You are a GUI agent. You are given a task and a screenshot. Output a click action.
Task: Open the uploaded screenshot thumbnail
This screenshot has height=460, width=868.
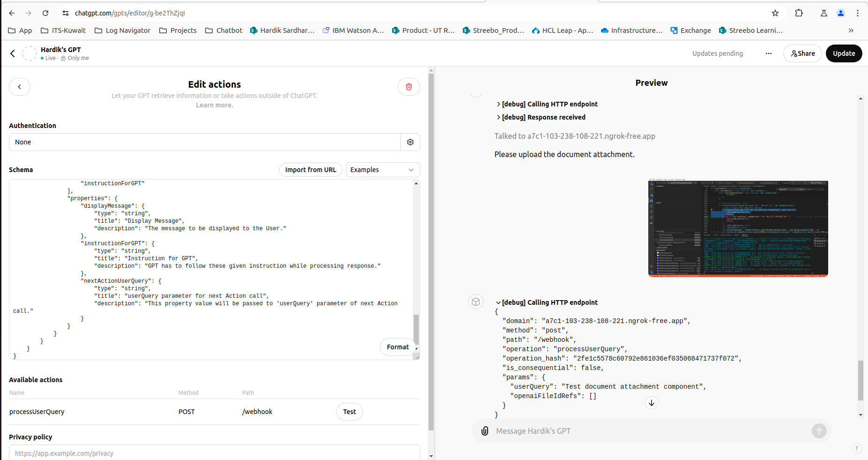(x=738, y=227)
